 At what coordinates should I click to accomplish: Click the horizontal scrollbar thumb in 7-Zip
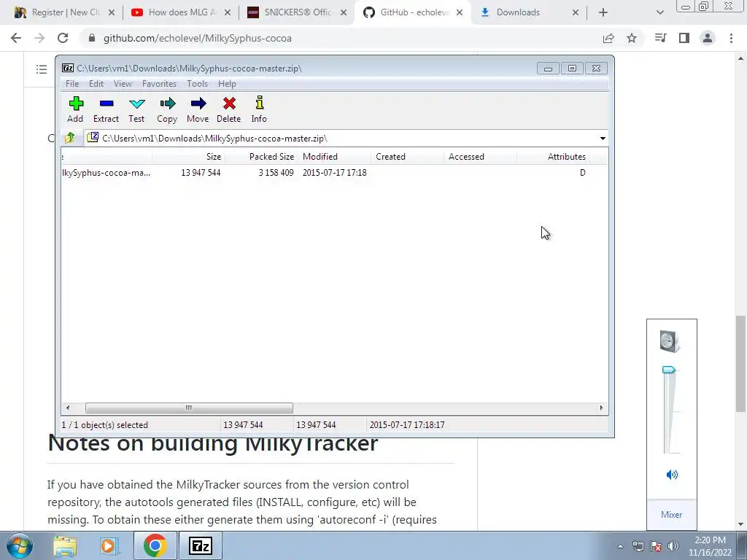pyautogui.click(x=189, y=408)
